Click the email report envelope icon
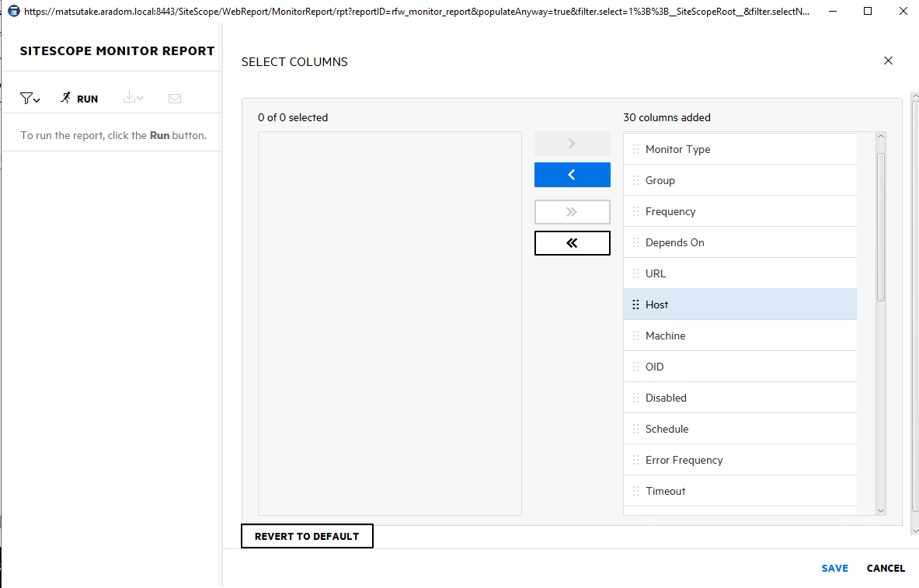Image resolution: width=919 pixels, height=588 pixels. click(175, 99)
